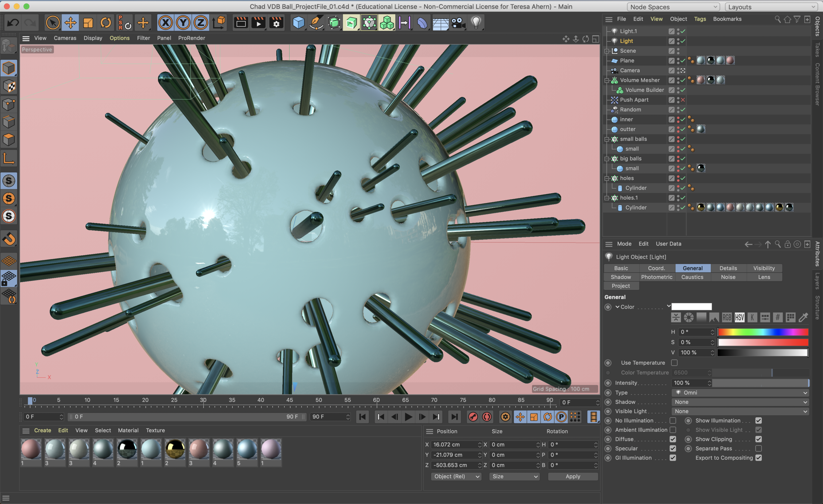Click the record active objects keyframe button

(x=473, y=416)
